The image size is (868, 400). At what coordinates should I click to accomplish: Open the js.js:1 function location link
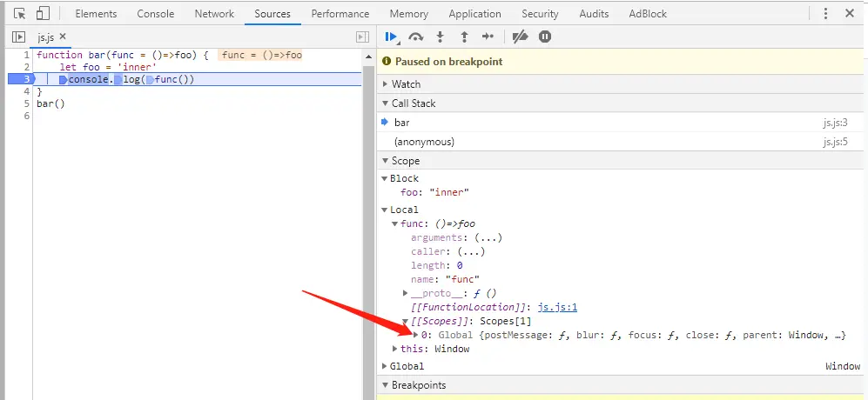click(558, 307)
